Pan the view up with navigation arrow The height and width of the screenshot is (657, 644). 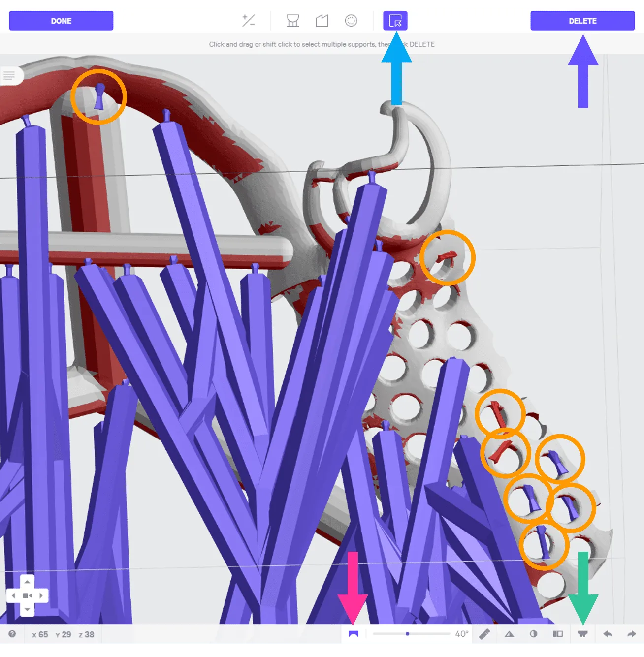(x=27, y=582)
